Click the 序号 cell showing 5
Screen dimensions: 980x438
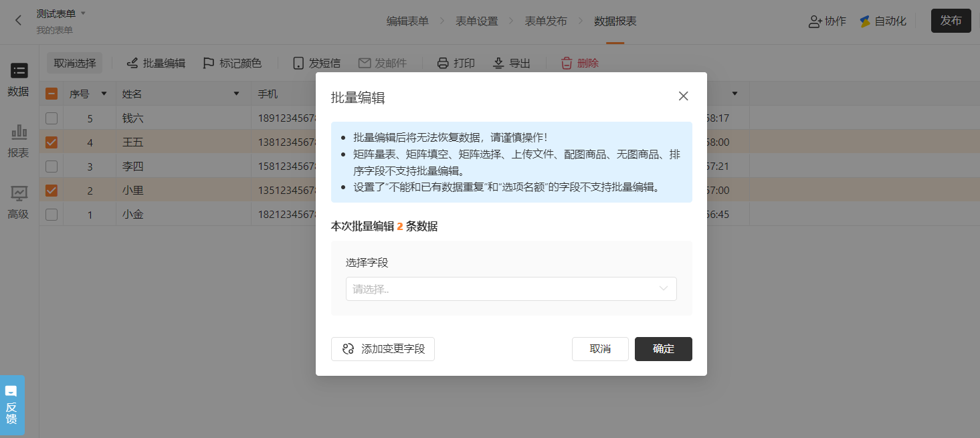point(90,118)
